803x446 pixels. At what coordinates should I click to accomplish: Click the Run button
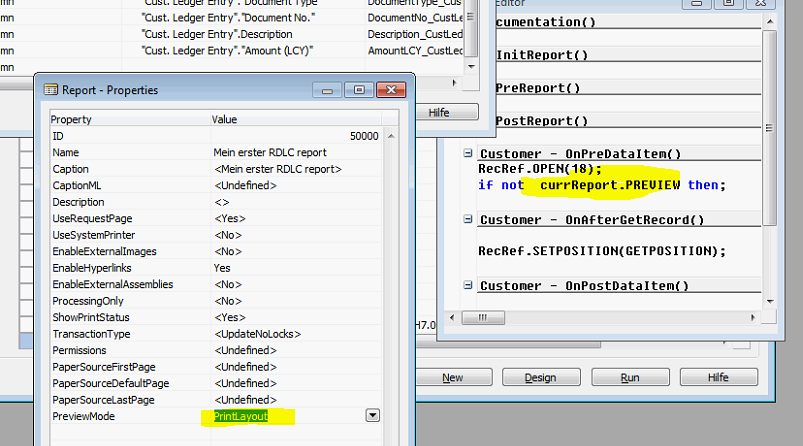(630, 378)
